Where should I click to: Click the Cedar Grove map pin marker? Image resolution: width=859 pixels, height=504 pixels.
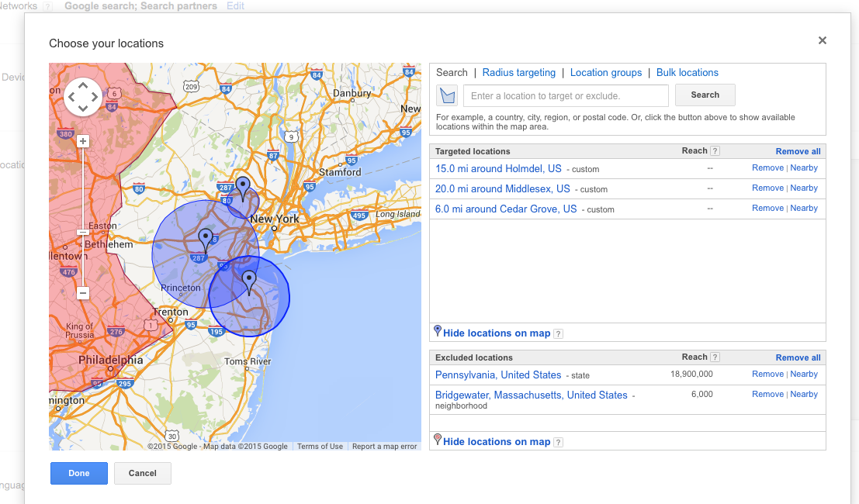(243, 188)
